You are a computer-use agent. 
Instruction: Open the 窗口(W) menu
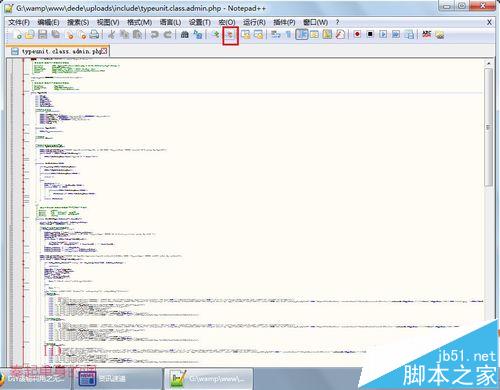[x=315, y=22]
